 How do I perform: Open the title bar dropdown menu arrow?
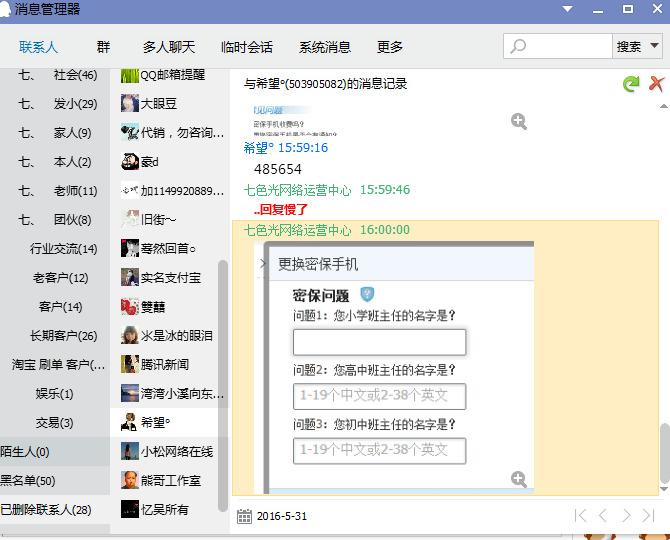(567, 9)
